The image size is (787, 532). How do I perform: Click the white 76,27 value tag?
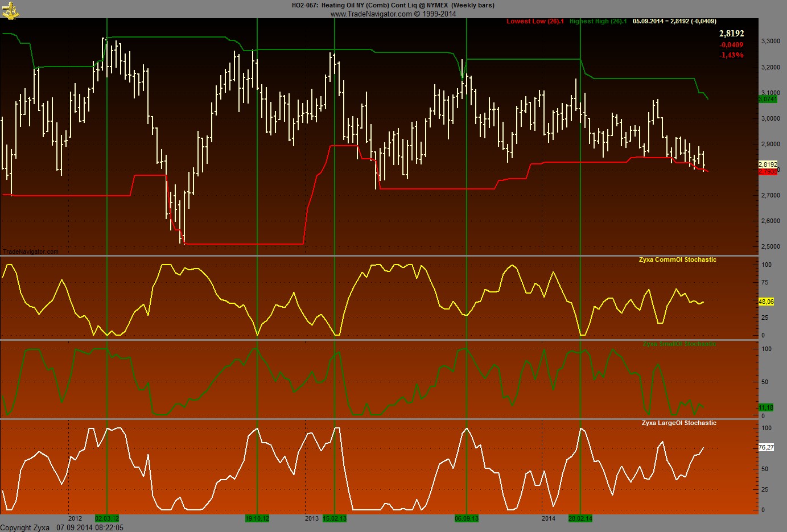pyautogui.click(x=767, y=447)
